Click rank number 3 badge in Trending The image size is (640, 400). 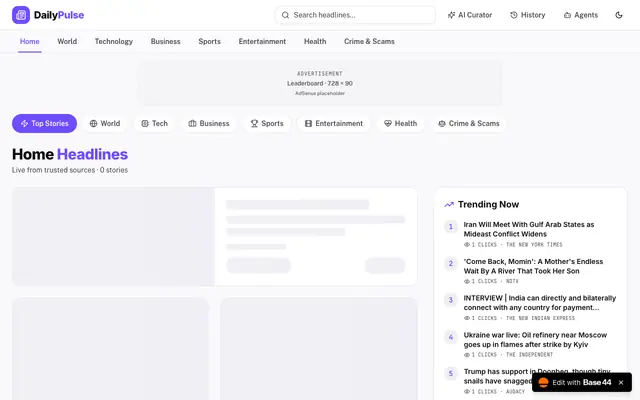click(451, 300)
